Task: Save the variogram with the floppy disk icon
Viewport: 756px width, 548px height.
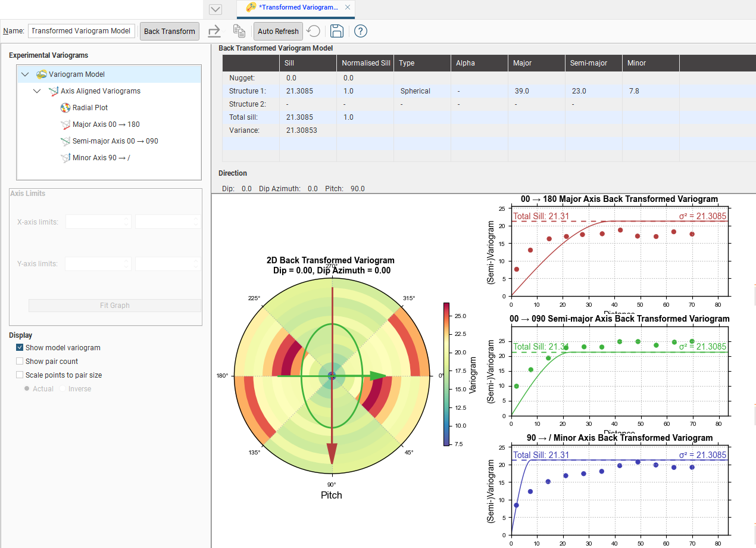Action: pos(337,31)
